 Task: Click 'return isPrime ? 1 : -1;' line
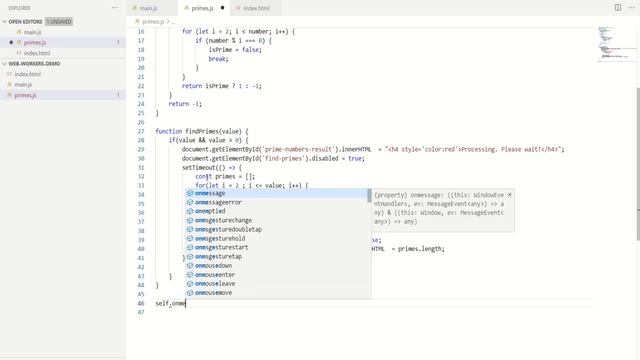(222, 86)
